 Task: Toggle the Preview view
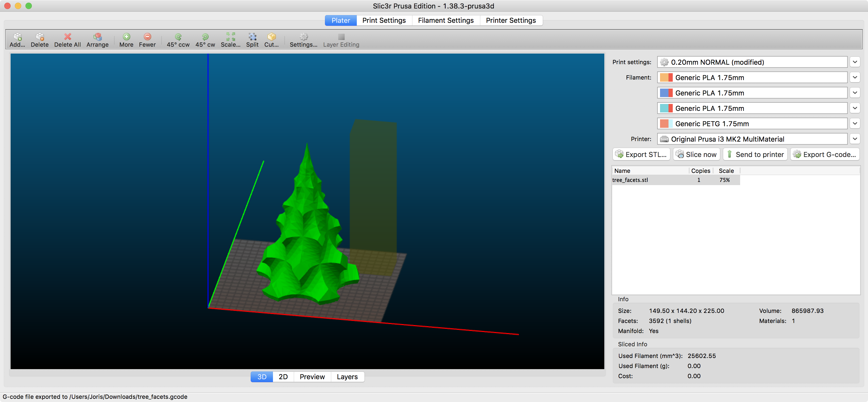tap(312, 377)
